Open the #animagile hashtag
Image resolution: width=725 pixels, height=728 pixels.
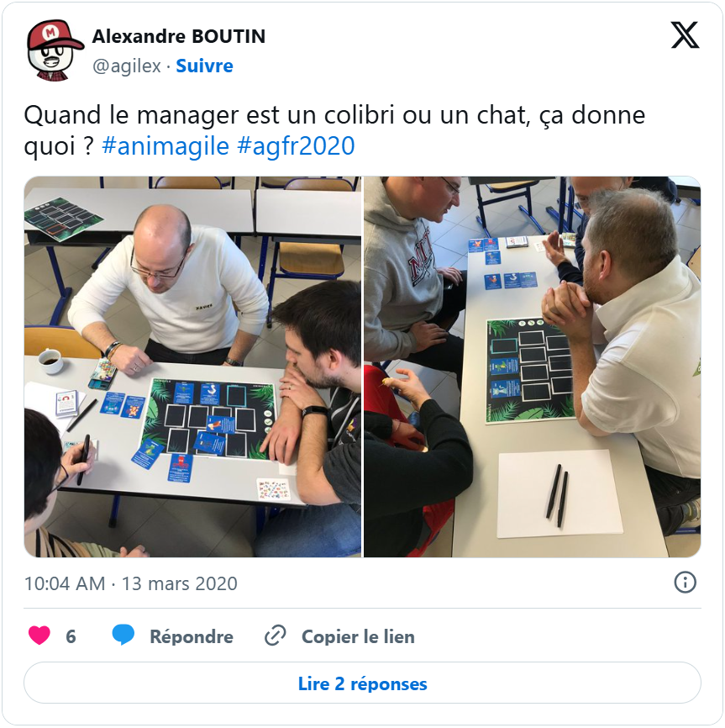tap(165, 146)
